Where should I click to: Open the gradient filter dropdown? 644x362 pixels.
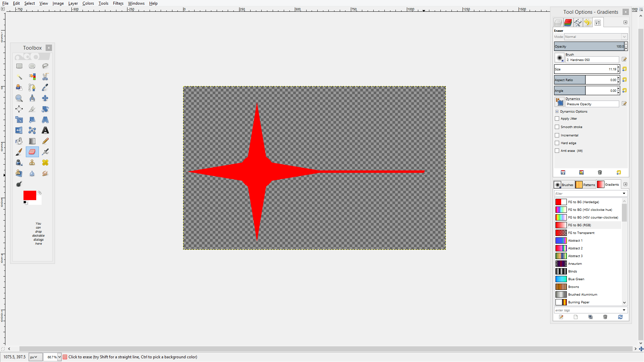pyautogui.click(x=624, y=193)
